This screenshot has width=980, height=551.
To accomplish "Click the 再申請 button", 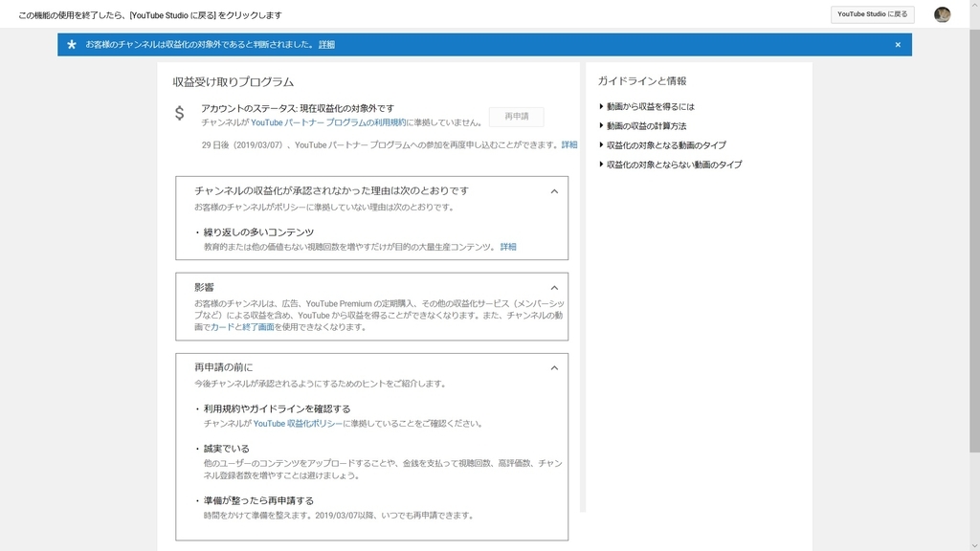I will click(x=516, y=116).
